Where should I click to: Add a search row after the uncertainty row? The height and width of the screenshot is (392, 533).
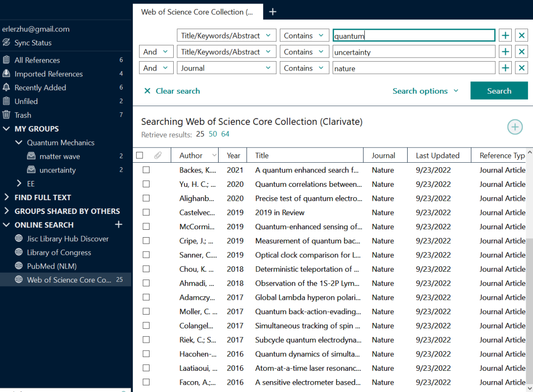click(505, 52)
